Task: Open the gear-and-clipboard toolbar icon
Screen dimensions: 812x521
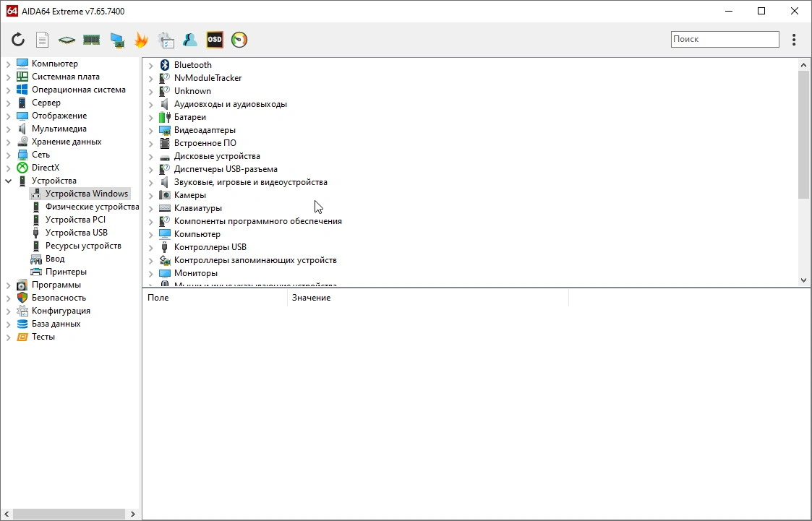Action: coord(166,40)
